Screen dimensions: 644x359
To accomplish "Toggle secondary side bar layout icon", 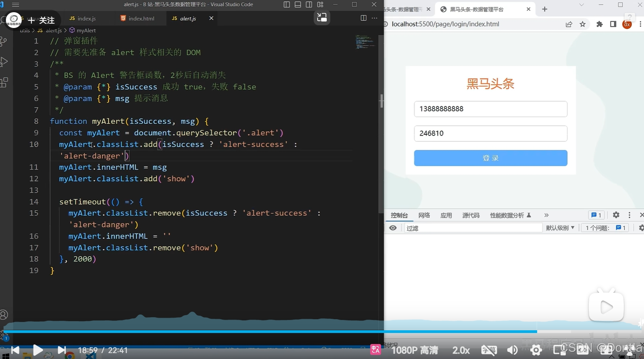I will pos(309,5).
